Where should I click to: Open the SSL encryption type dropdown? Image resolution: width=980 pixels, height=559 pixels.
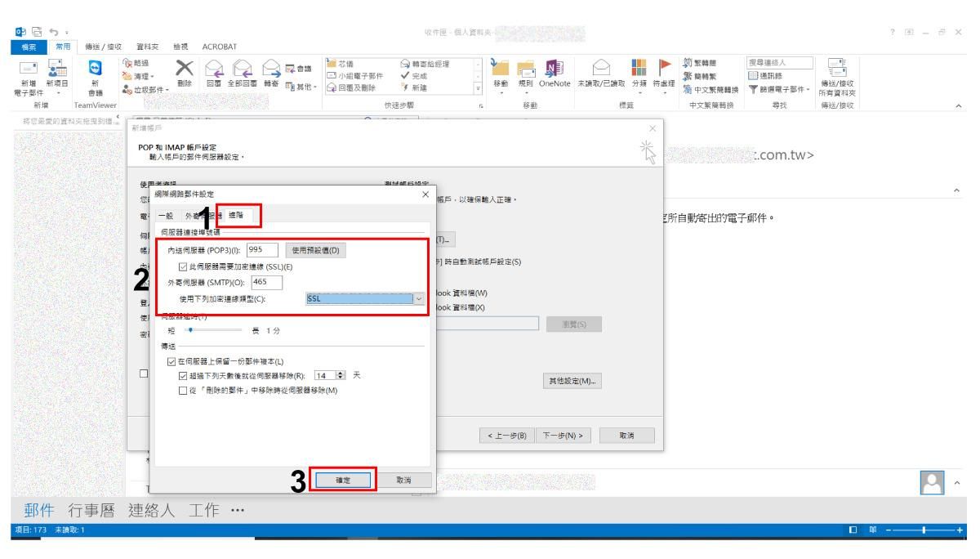point(419,299)
